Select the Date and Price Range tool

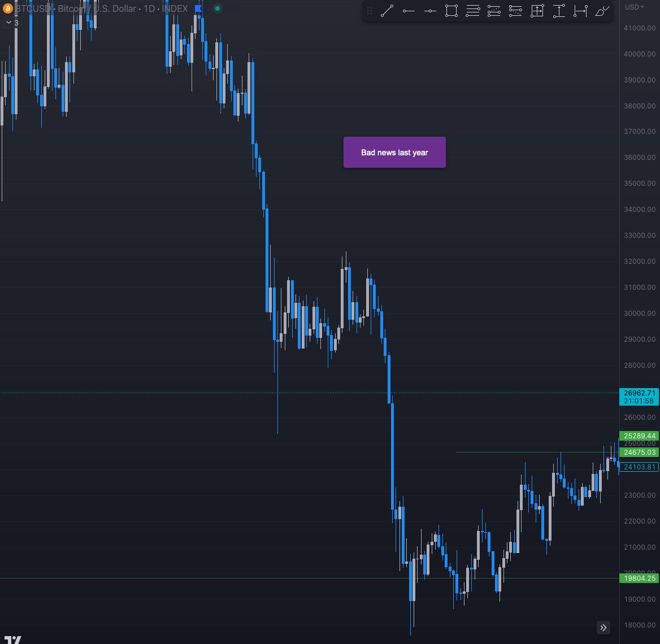pyautogui.click(x=537, y=11)
